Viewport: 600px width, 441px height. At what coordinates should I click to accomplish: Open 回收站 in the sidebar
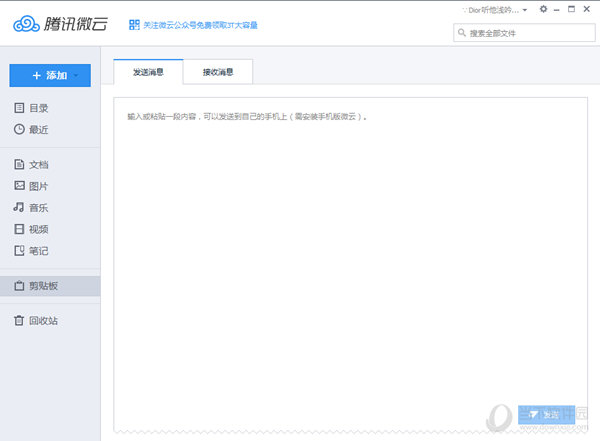pos(50,321)
